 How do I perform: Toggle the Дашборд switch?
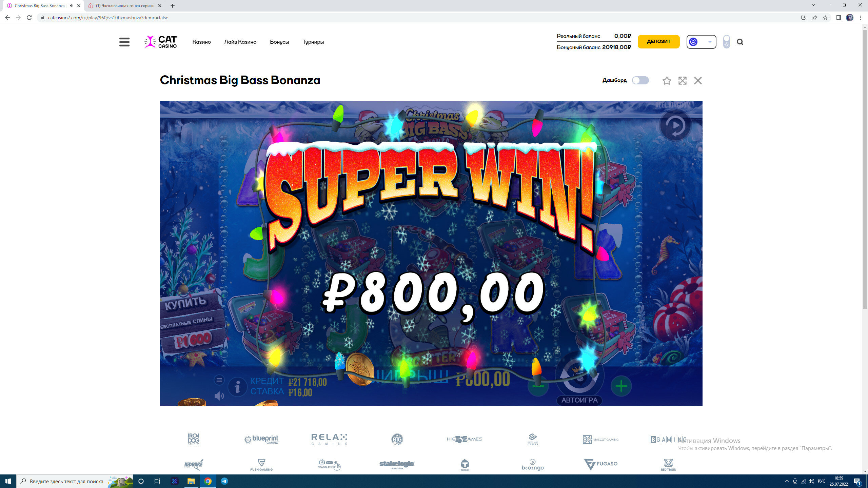coord(640,80)
